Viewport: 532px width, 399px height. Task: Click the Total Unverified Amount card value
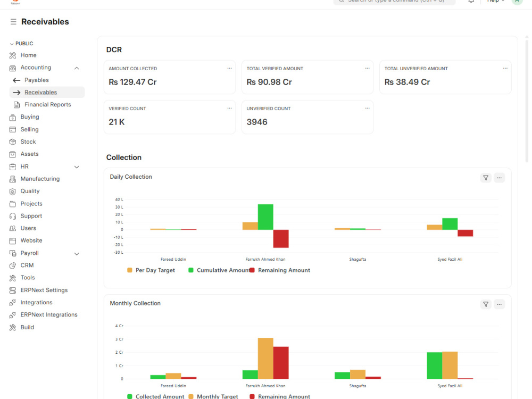[x=407, y=82]
